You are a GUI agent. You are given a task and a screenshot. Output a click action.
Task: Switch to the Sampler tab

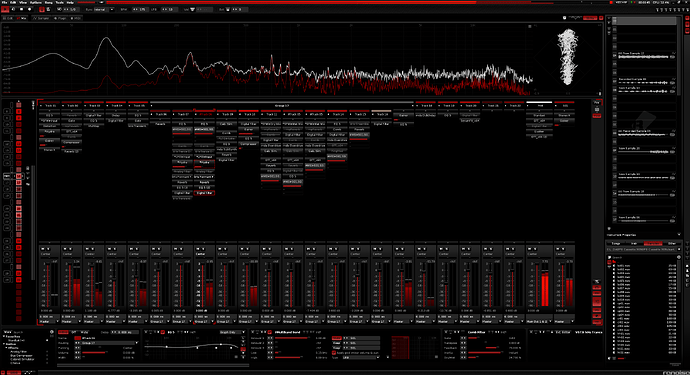coord(41,18)
